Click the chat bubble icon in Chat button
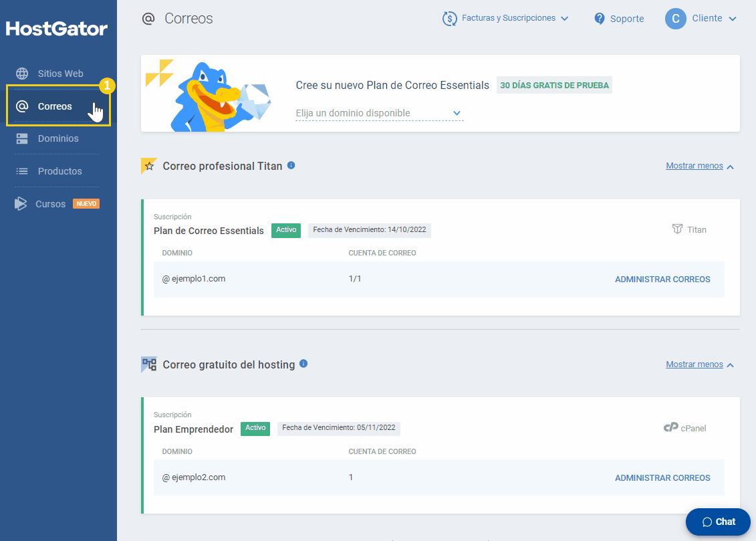 point(707,522)
